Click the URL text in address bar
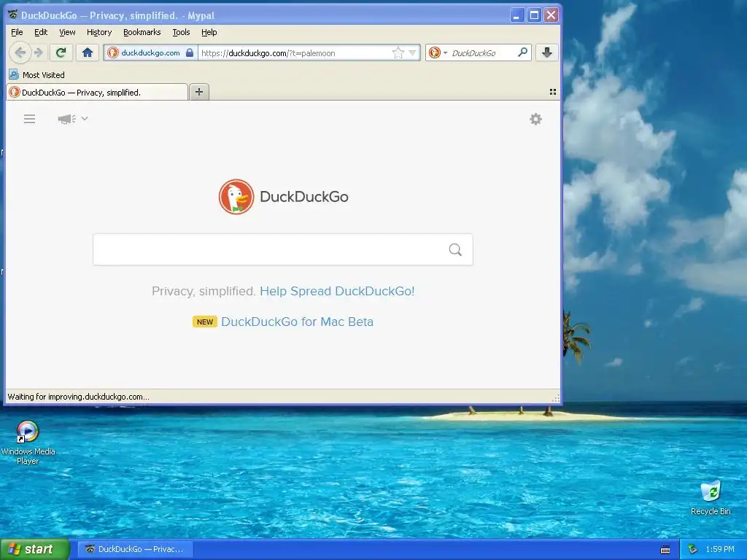747x560 pixels. tap(268, 52)
